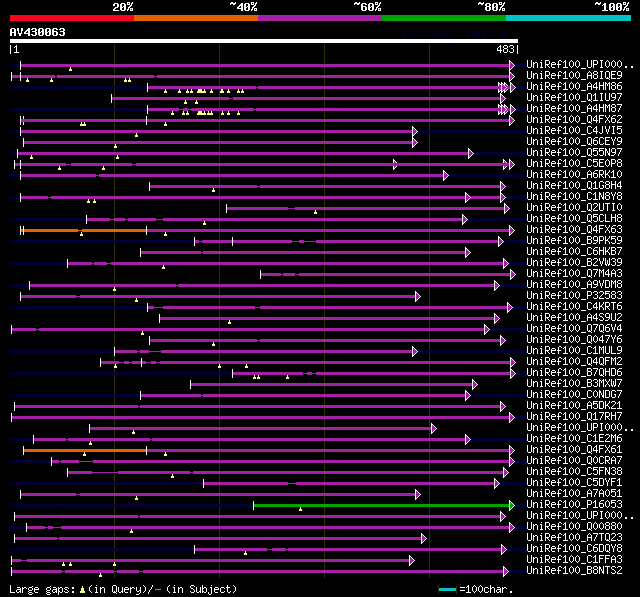This screenshot has height=597, width=640.
Task: Click the orange alignment segment of Q4FX63
Action: pos(84,231)
